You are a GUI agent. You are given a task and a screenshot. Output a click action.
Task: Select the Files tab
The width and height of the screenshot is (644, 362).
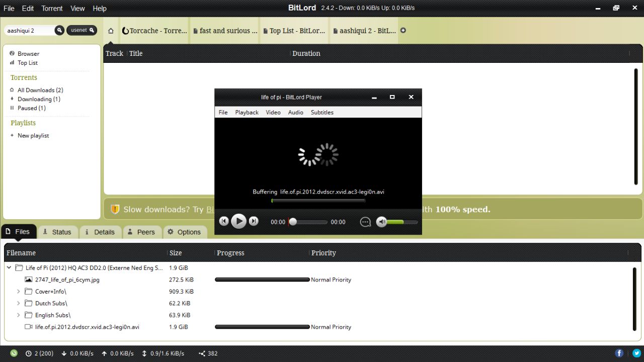(x=18, y=232)
